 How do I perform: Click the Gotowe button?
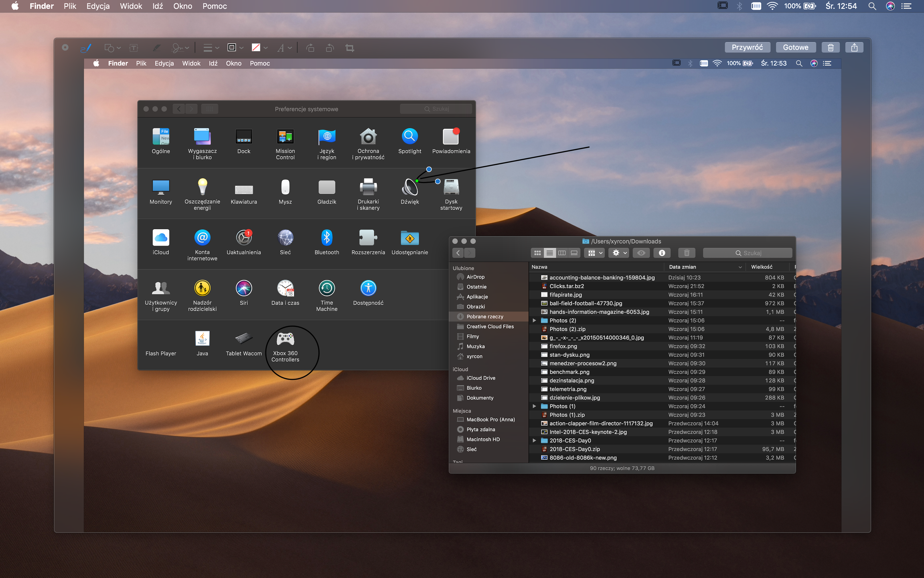796,47
